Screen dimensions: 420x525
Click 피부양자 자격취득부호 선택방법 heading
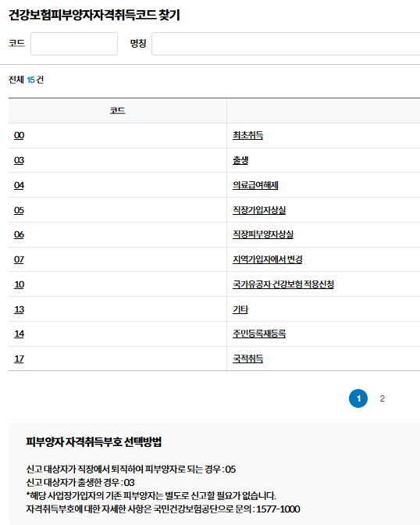(x=94, y=442)
